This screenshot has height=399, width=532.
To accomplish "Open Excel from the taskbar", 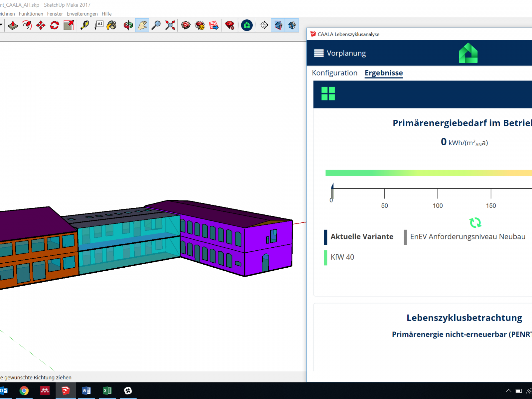I will click(107, 391).
